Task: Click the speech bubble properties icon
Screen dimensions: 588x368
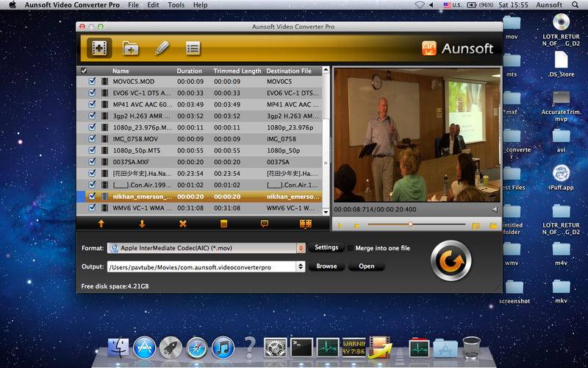Action: coord(265,224)
